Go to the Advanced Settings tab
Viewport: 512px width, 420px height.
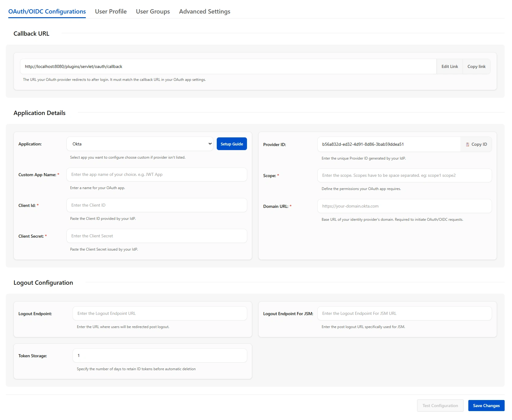(204, 12)
